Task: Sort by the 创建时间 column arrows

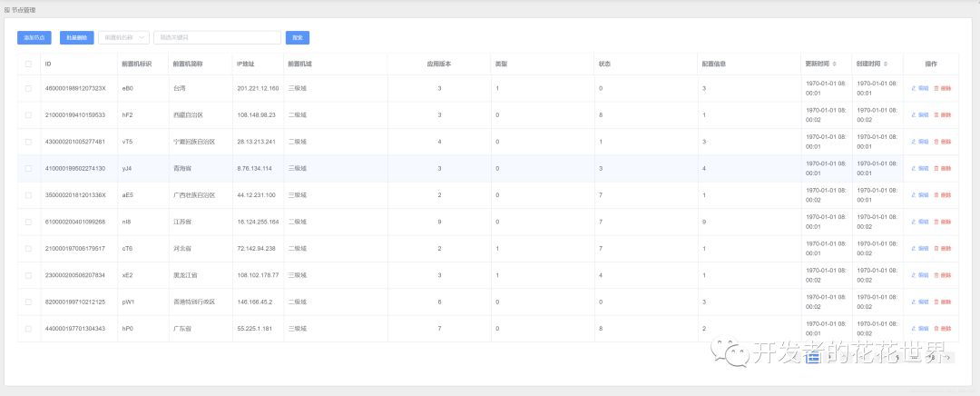Action: coord(886,64)
